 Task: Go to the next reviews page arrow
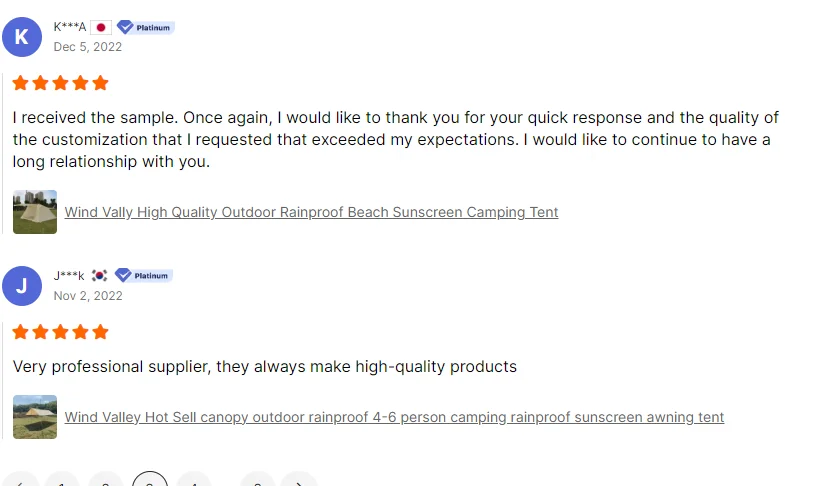point(299,480)
